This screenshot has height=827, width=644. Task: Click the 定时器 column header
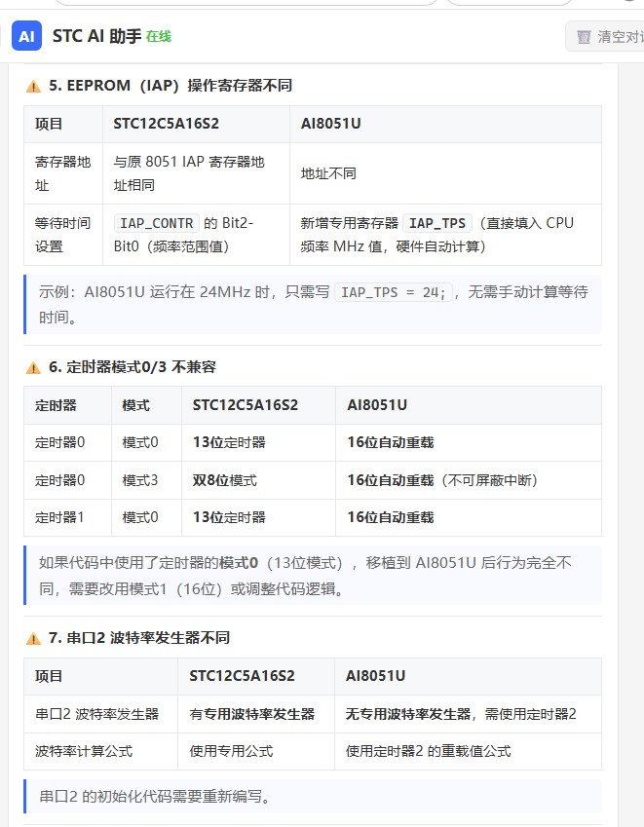tap(67, 405)
